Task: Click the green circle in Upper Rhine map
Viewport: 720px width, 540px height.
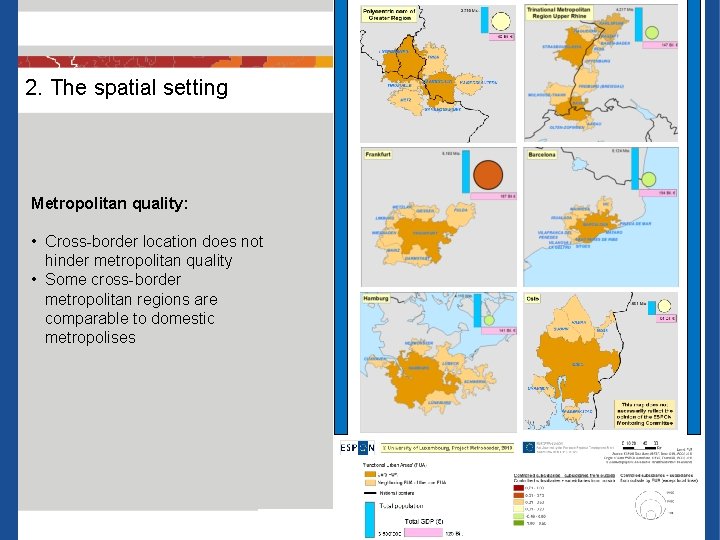Action: (x=652, y=33)
